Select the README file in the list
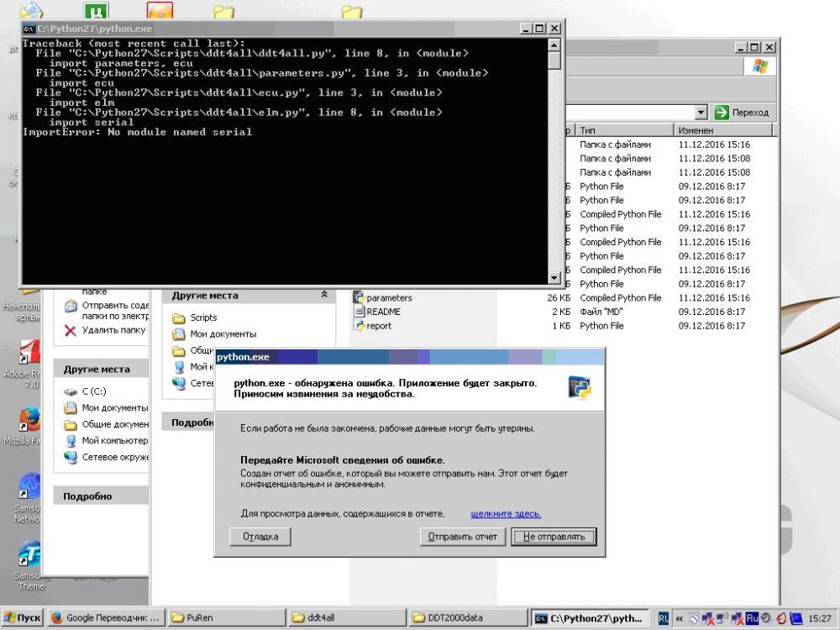Image resolution: width=840 pixels, height=630 pixels. pos(377,312)
